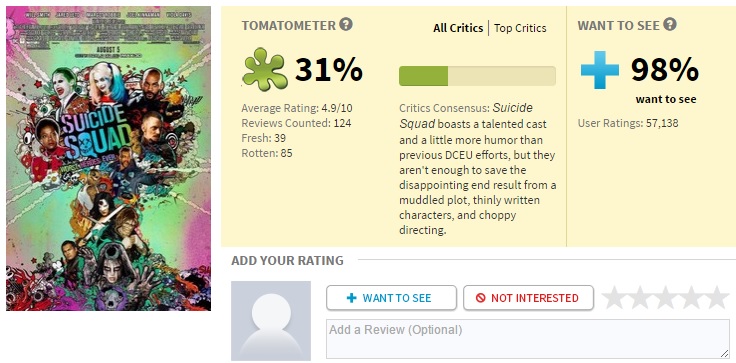Click the WANT TO SEE button

click(391, 298)
